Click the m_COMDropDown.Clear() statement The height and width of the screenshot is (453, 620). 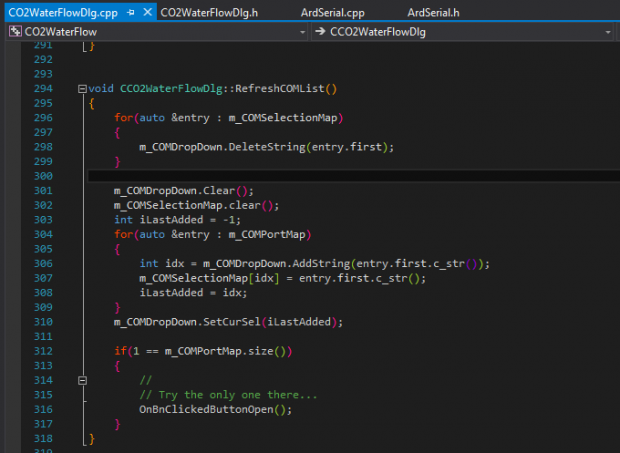click(184, 191)
